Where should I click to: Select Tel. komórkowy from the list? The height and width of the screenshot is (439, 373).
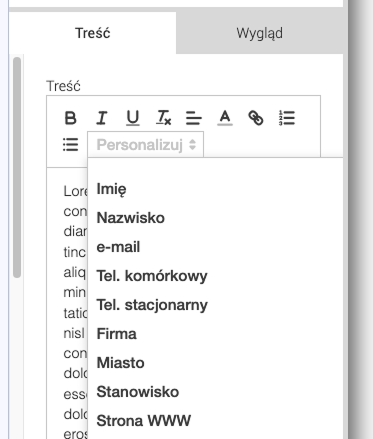coord(152,276)
